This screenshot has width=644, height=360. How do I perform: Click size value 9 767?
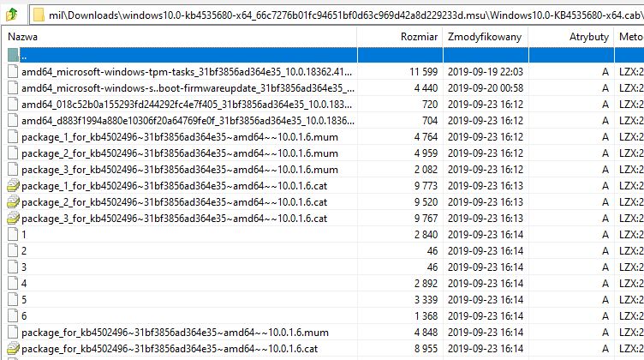click(426, 219)
